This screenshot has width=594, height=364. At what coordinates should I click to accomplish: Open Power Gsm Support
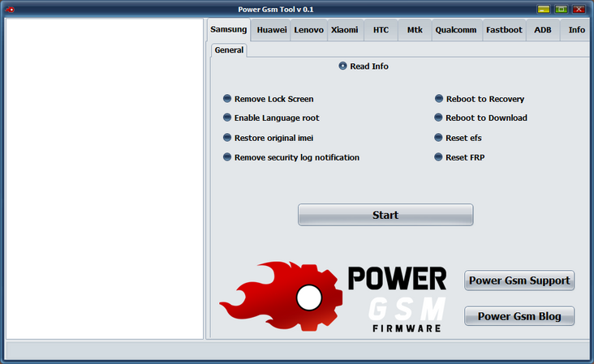(519, 280)
